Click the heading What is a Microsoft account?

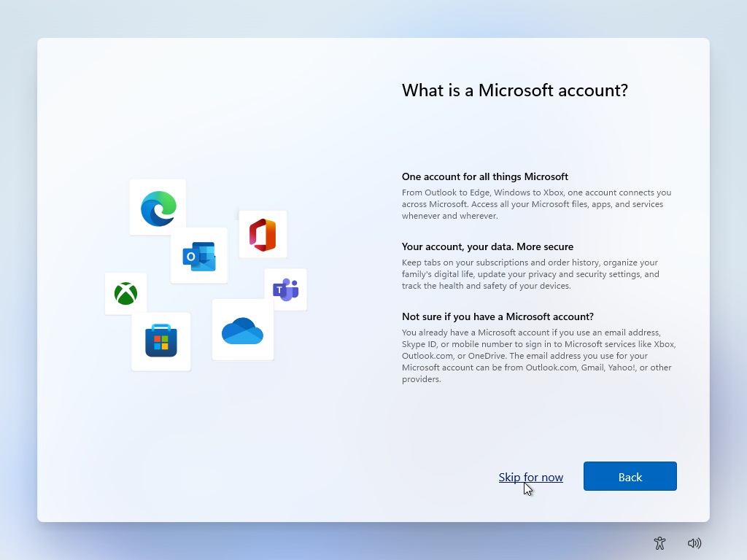pos(515,90)
